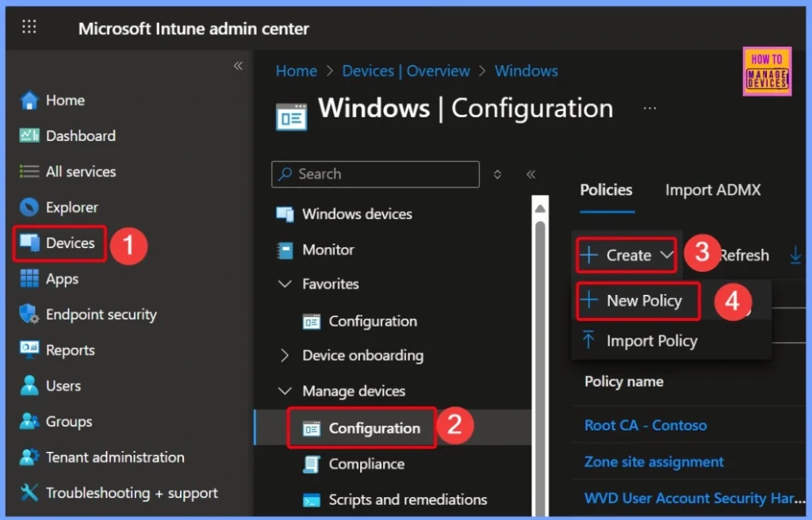Screen dimensions: 812x520
Task: Click the Configuration icon under Manage devices
Action: coord(311,429)
